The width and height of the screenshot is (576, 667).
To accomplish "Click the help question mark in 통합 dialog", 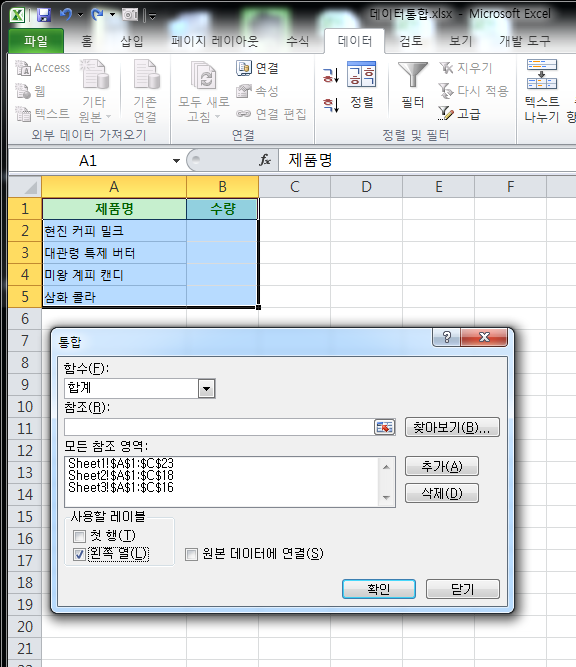I will (x=447, y=337).
